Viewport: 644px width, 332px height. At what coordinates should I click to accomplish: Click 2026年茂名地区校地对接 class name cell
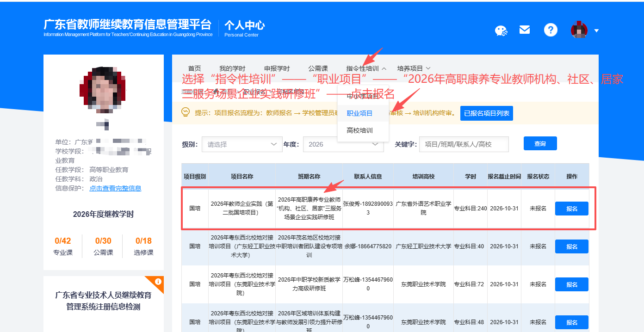click(x=309, y=246)
